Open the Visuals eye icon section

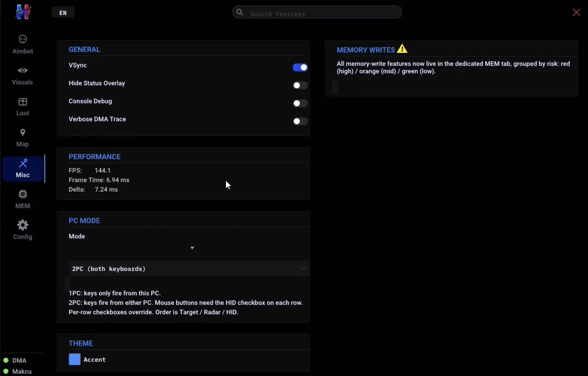(x=23, y=70)
